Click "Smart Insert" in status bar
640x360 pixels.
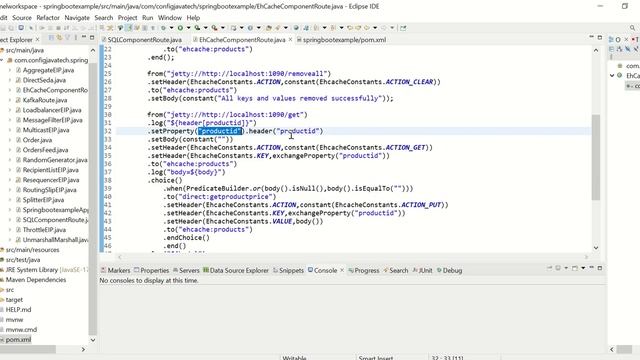click(376, 358)
